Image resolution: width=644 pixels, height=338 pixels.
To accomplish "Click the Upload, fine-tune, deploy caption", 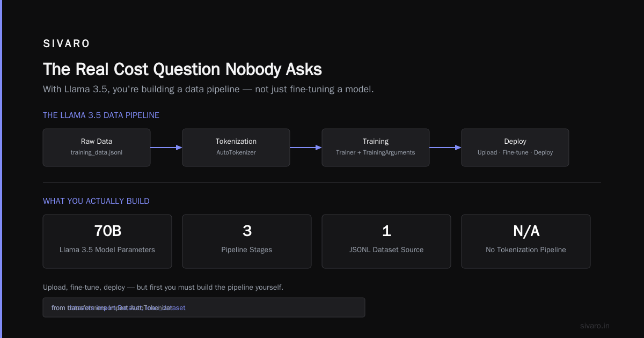I will (163, 287).
